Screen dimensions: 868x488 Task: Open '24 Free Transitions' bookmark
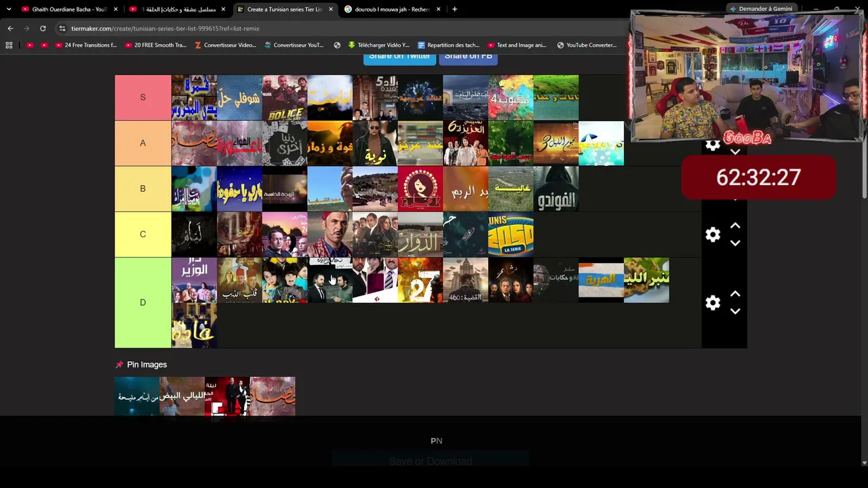(x=85, y=45)
